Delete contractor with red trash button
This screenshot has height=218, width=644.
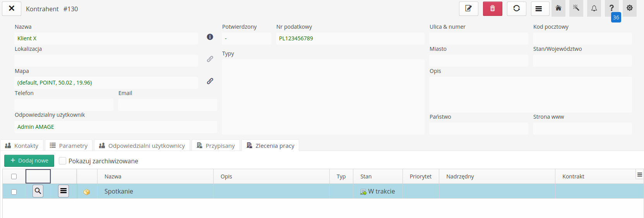point(492,9)
